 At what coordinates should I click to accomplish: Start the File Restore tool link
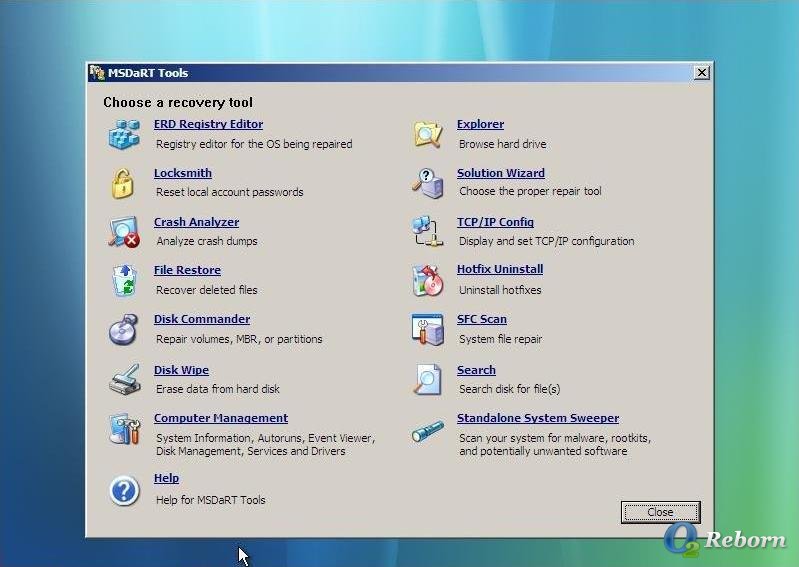tap(187, 270)
